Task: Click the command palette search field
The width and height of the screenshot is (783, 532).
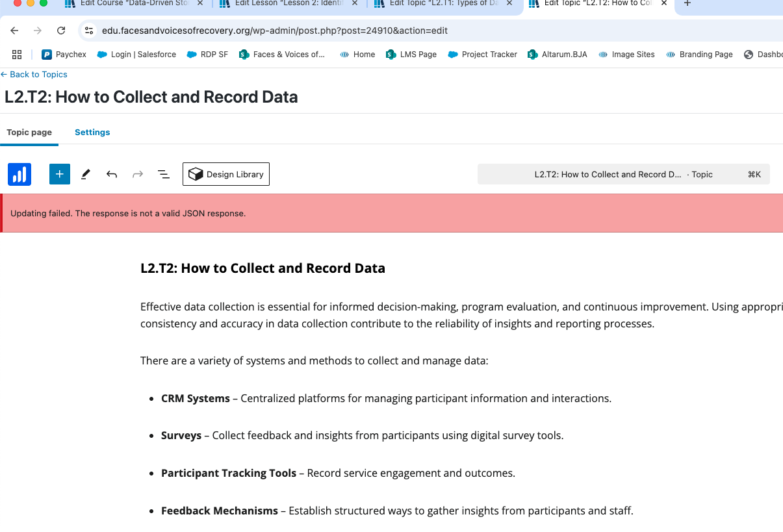Action: (623, 174)
